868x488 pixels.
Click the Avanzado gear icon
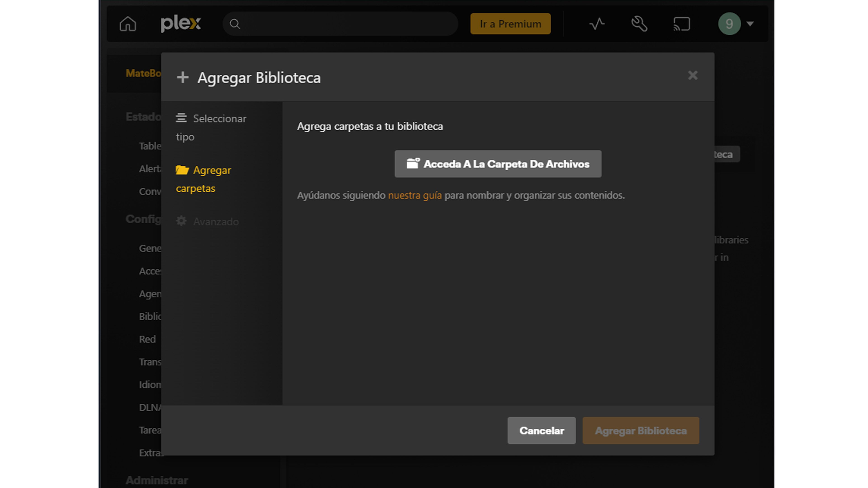click(181, 221)
